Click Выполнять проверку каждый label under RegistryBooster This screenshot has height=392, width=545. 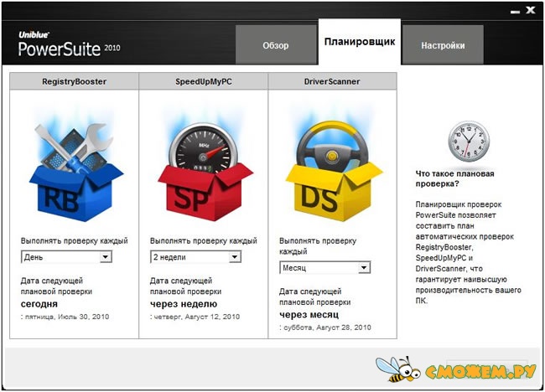pyautogui.click(x=75, y=240)
